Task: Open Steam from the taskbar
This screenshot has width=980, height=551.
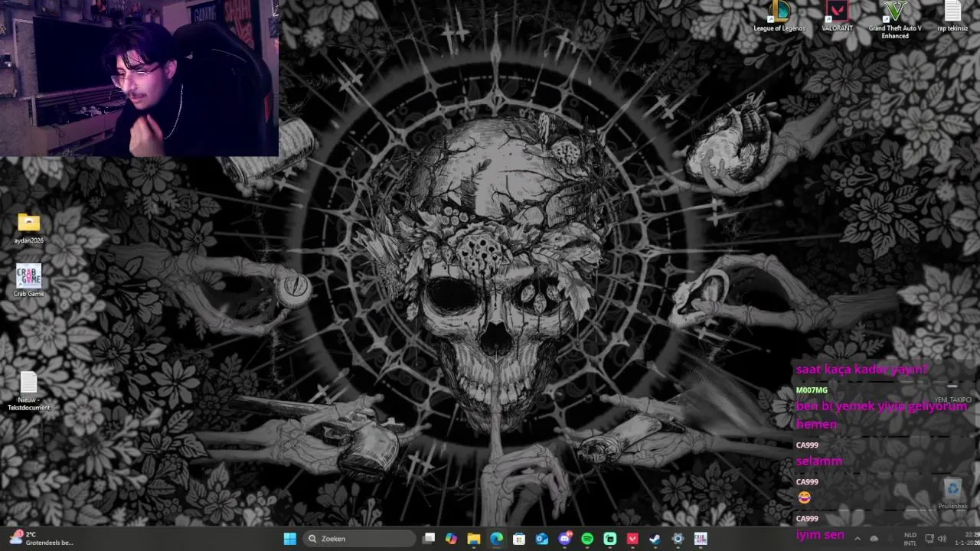Action: coord(655,539)
